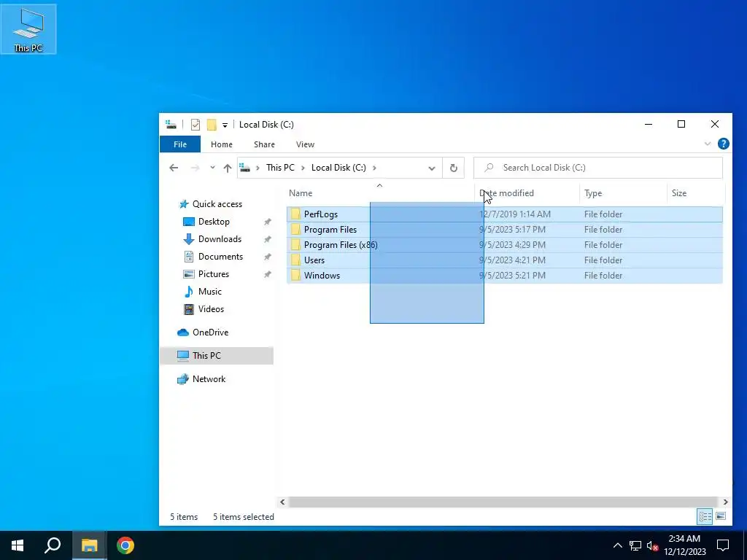This screenshot has height=560, width=747.
Task: Expand the ribbon with the chevron
Action: (708, 144)
